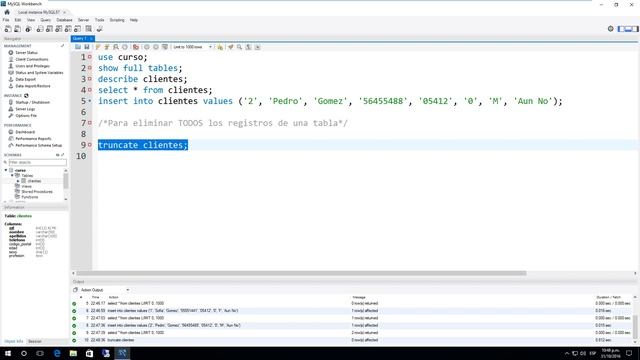Create a new function icon

(78, 29)
